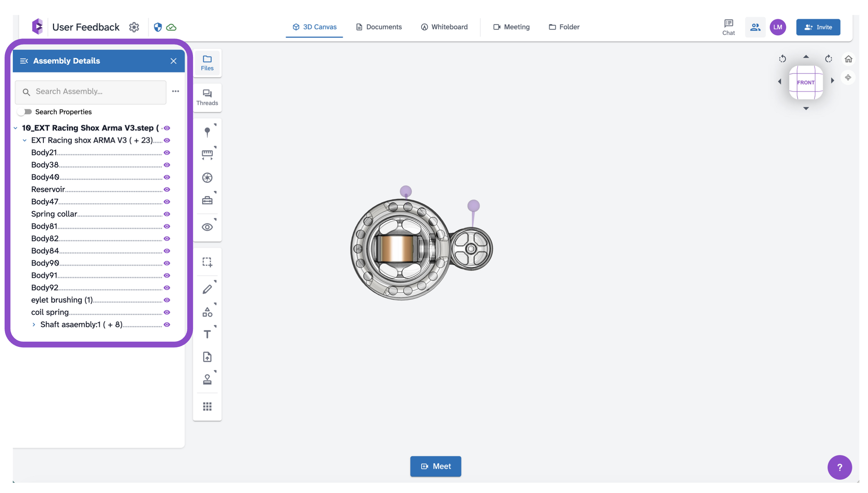Screen dimensions: 868x493
Task: Select the area selection tool
Action: coord(207,262)
